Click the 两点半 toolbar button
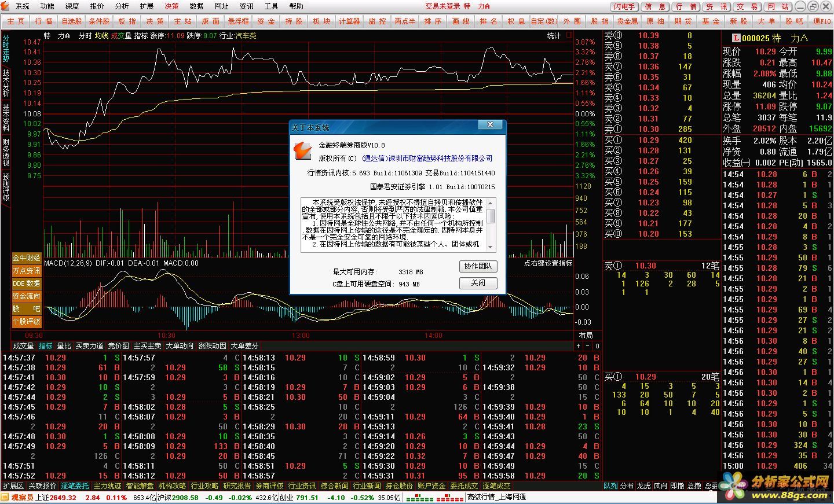Viewport: 834px width, 504px height. point(405,21)
